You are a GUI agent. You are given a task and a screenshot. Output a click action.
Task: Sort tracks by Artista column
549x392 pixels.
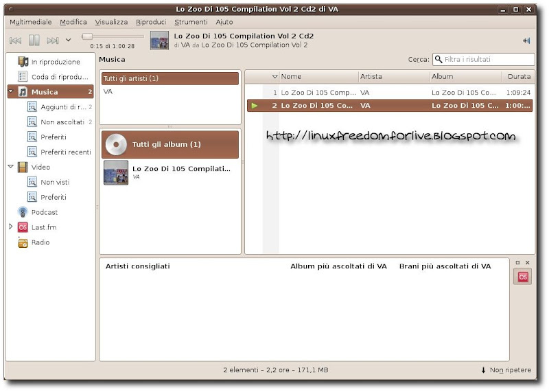[x=394, y=77]
